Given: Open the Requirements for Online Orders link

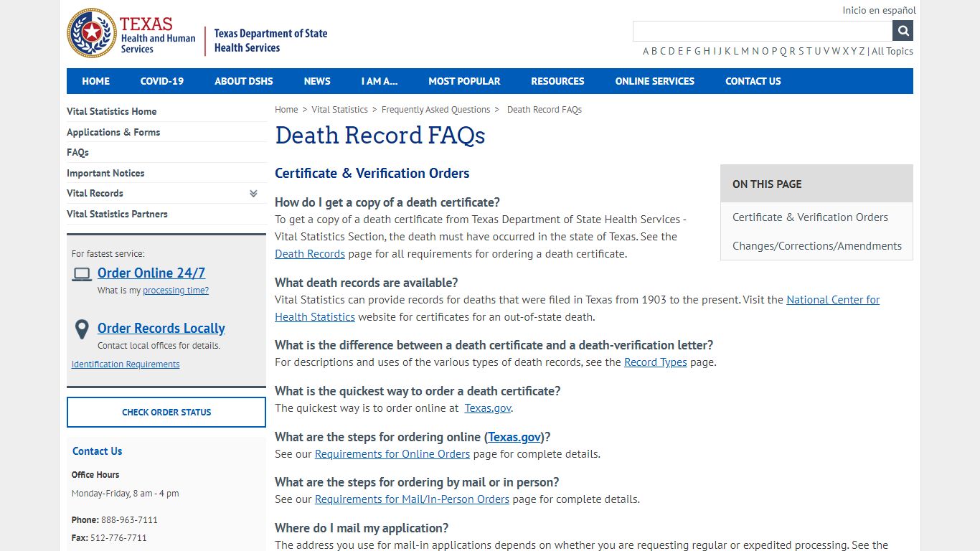Looking at the screenshot, I should tap(392, 453).
